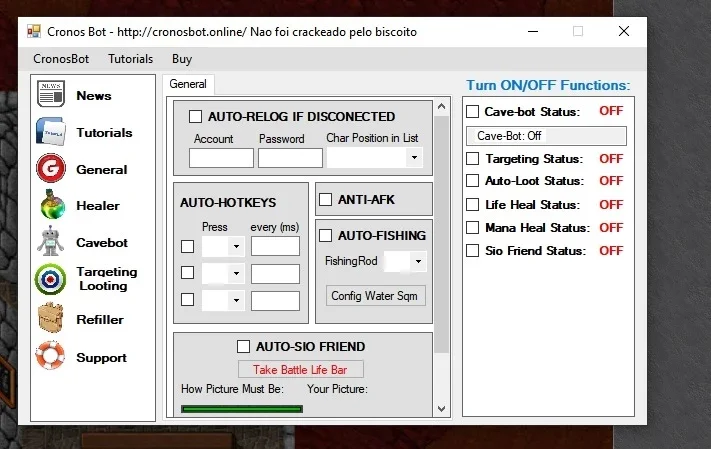The image size is (711, 449).
Task: Check the second Auto-Hotkeys row checkbox
Action: 188,273
